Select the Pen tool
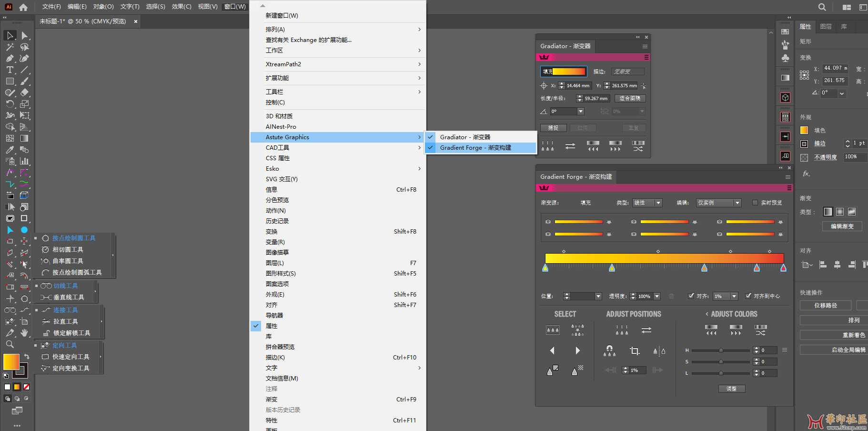 [10, 58]
